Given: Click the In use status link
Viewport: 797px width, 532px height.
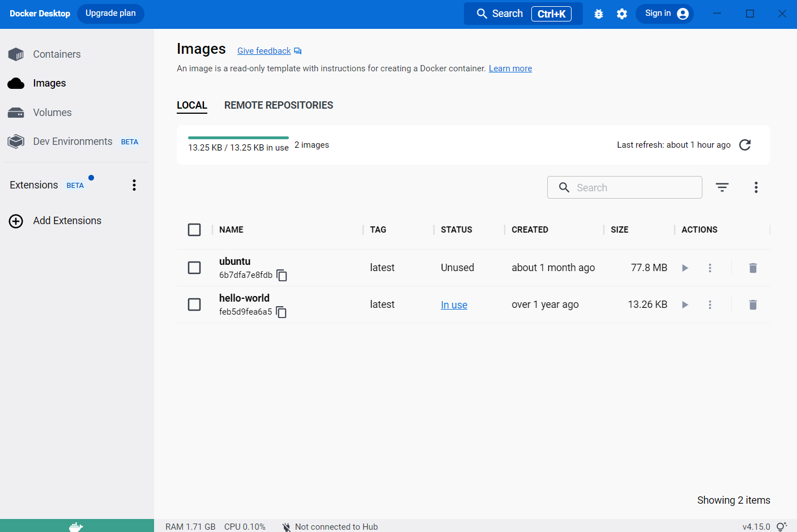Looking at the screenshot, I should point(454,305).
